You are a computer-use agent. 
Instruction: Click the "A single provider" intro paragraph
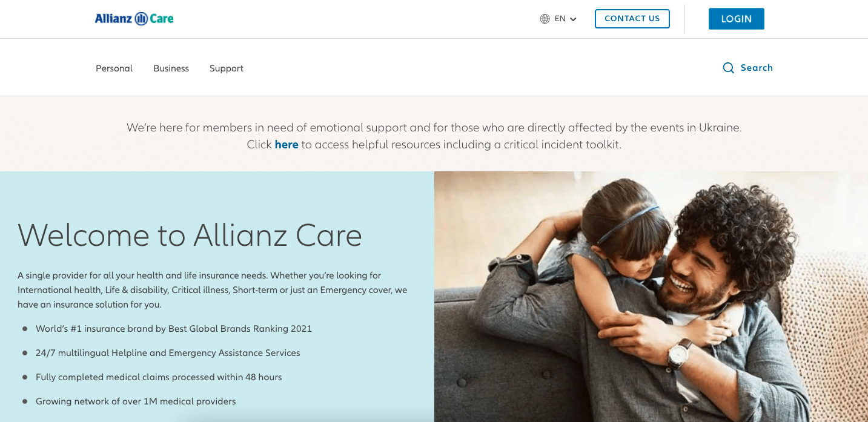pyautogui.click(x=212, y=290)
